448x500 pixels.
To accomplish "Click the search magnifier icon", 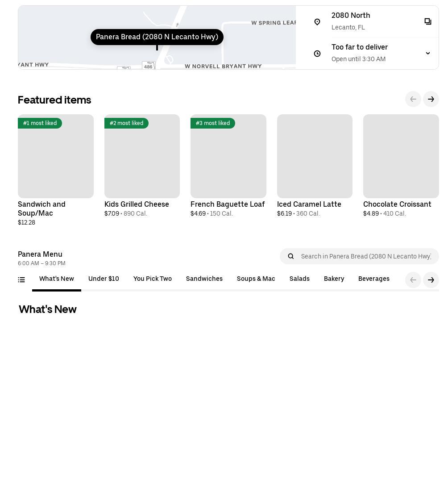I will pyautogui.click(x=290, y=256).
